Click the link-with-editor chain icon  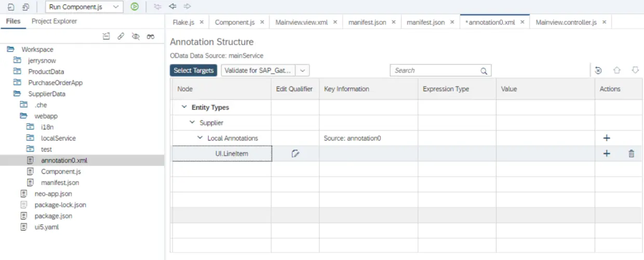(120, 36)
